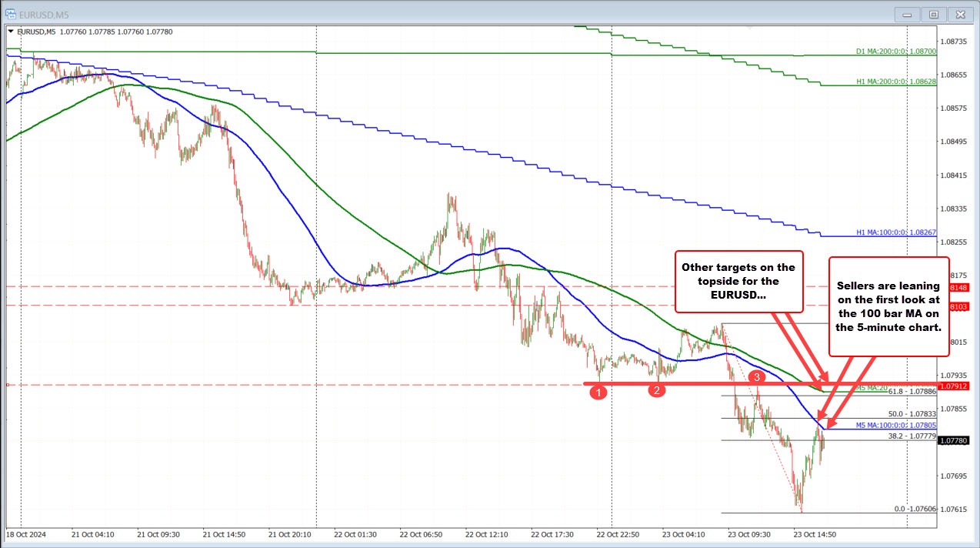Click the 22 Oct 01:30 time label
The height and width of the screenshot is (548, 980).
pos(355,533)
